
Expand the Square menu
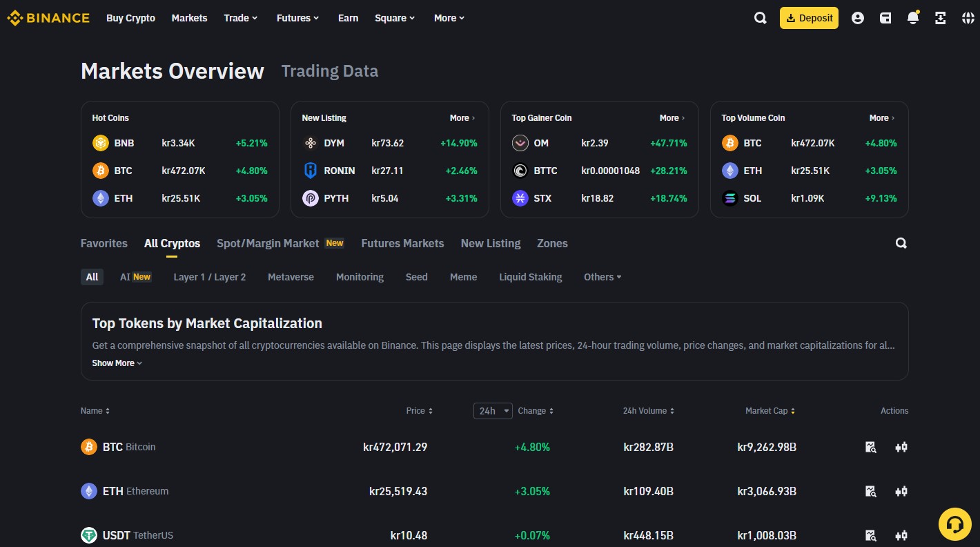395,18
